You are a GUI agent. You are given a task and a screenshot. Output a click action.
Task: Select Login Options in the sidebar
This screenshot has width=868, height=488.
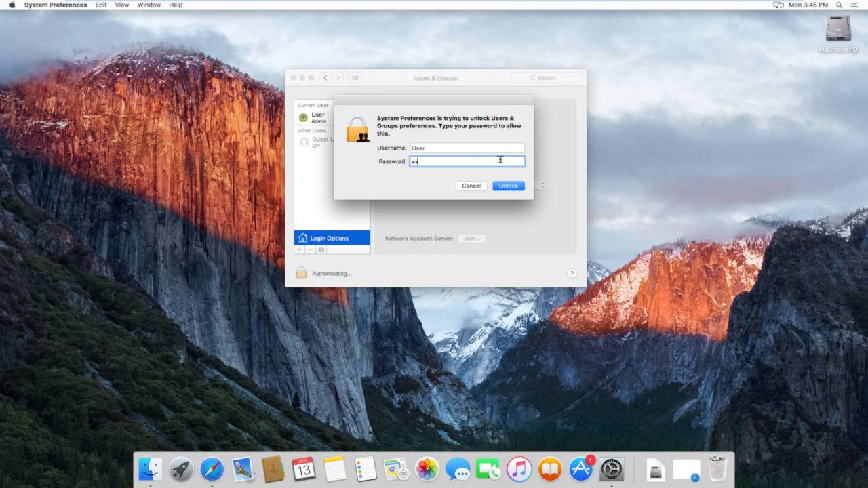tap(332, 238)
